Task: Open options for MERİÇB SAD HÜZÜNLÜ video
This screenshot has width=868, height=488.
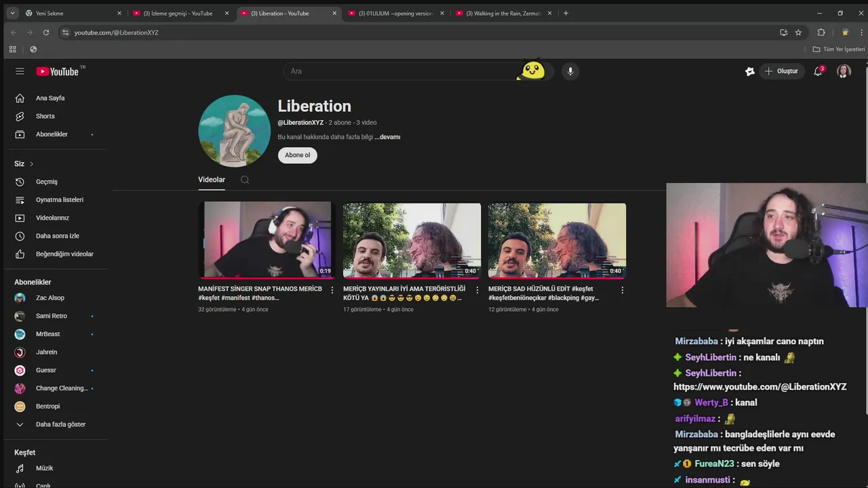Action: (623, 290)
